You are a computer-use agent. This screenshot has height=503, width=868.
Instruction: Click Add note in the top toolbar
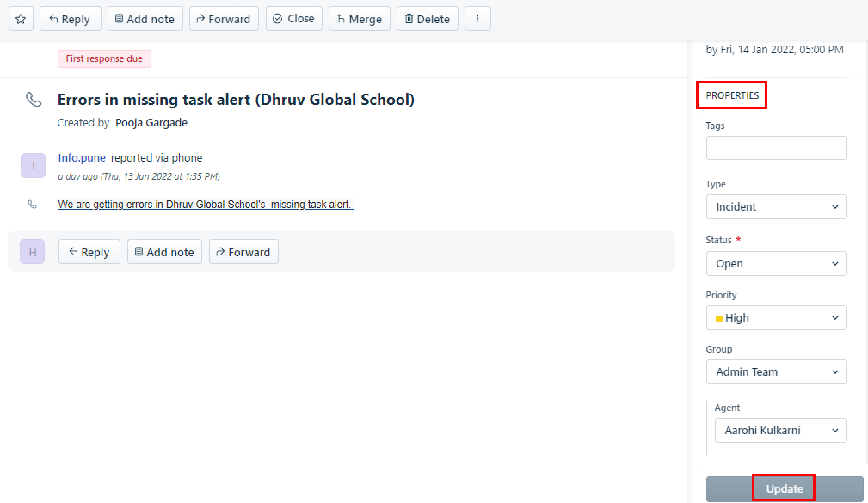coord(145,19)
